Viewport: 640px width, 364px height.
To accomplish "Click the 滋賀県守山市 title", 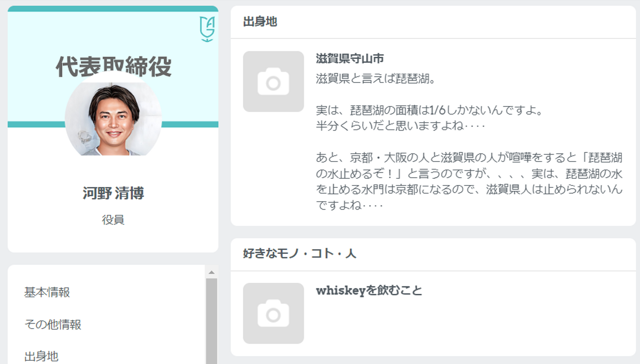I will click(350, 58).
